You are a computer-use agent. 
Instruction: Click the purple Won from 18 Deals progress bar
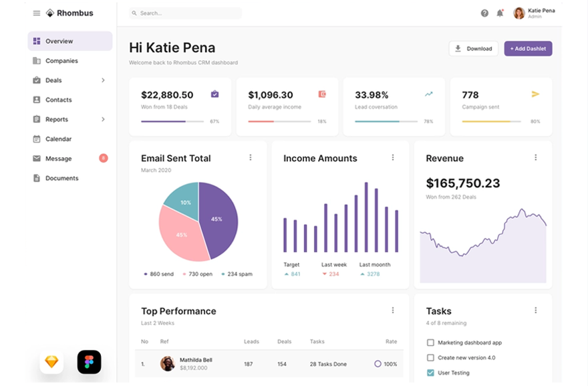[172, 122]
